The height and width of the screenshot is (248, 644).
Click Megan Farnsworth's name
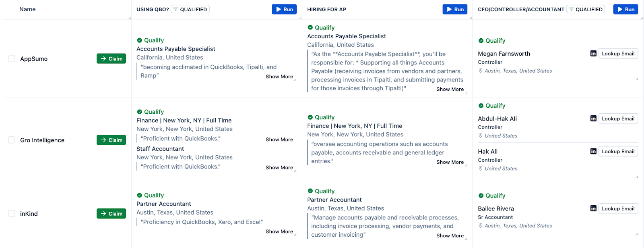click(x=504, y=54)
